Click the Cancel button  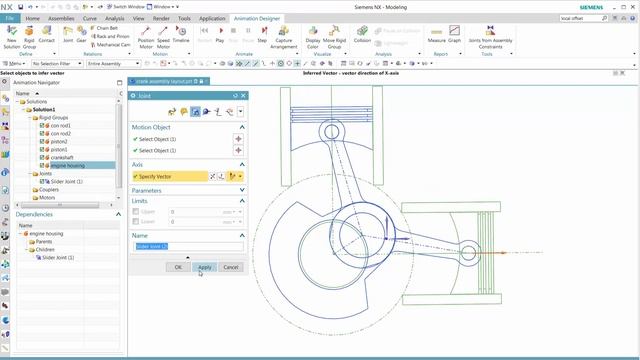pos(231,267)
